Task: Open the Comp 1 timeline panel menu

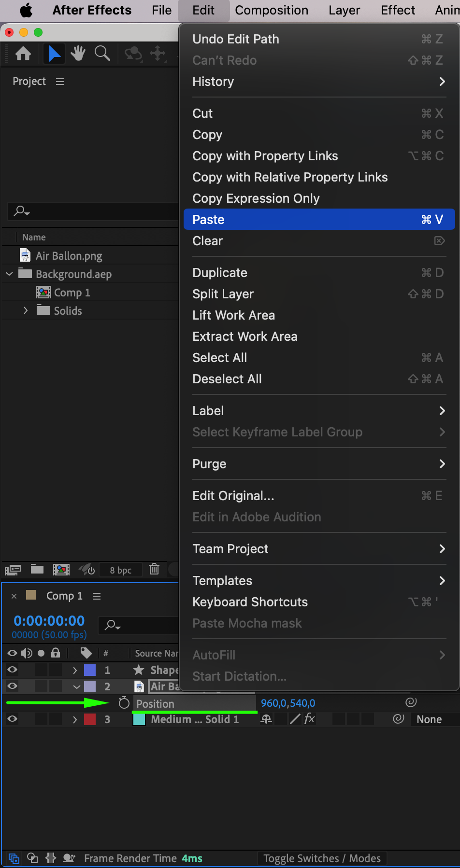Action: click(97, 596)
